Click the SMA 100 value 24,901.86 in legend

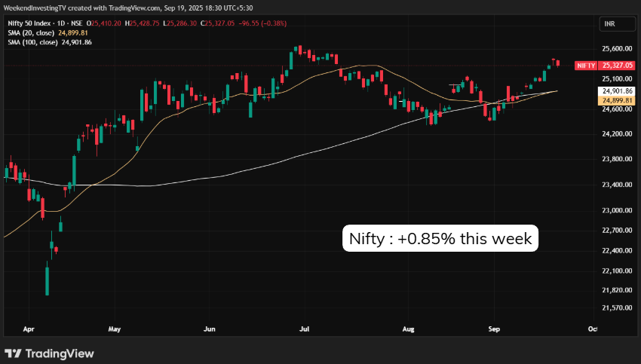[x=76, y=42]
